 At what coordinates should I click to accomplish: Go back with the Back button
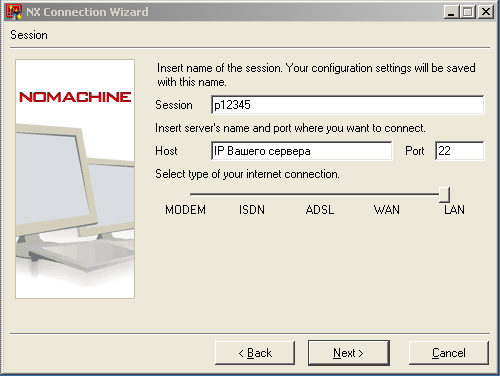coord(255,353)
